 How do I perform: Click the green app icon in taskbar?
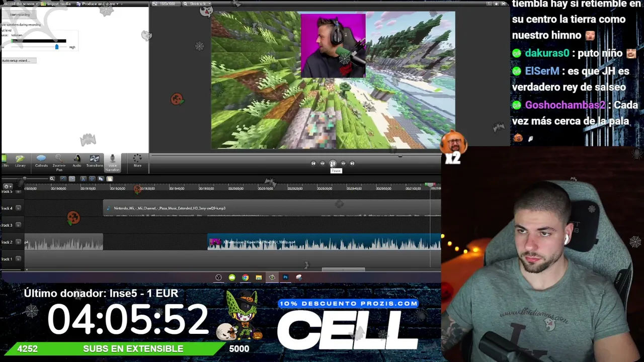pyautogui.click(x=232, y=278)
